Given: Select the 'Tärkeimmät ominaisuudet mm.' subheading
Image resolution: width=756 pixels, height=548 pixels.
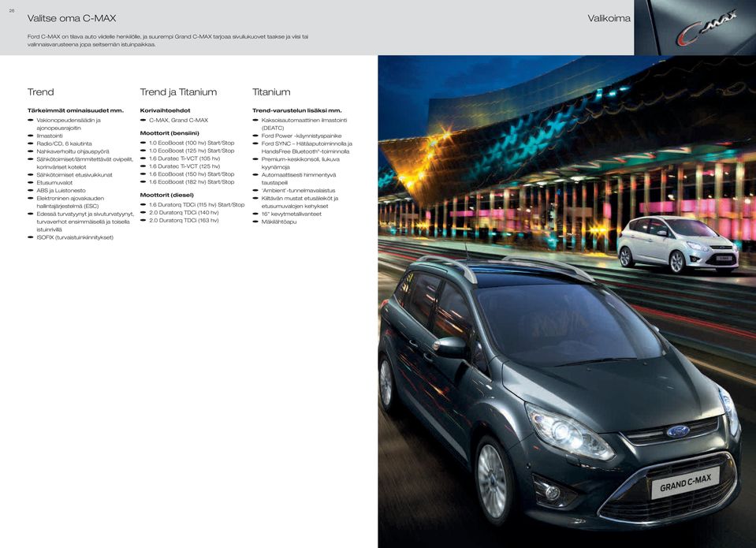Looking at the screenshot, I should coord(76,110).
